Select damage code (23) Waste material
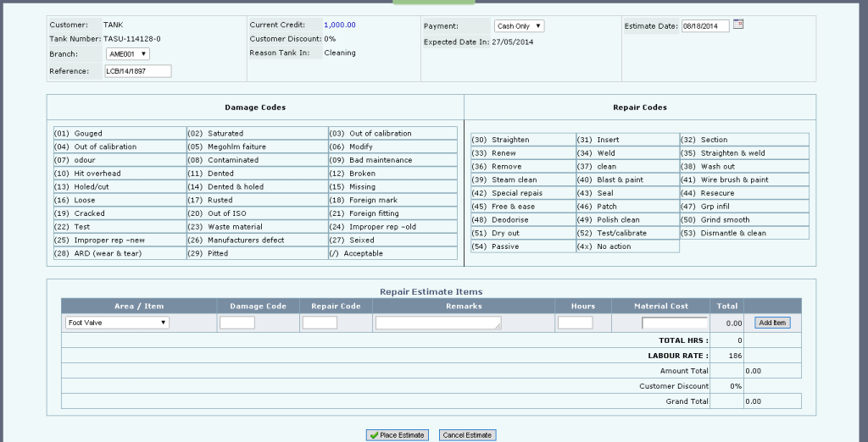The image size is (868, 442). click(x=258, y=226)
